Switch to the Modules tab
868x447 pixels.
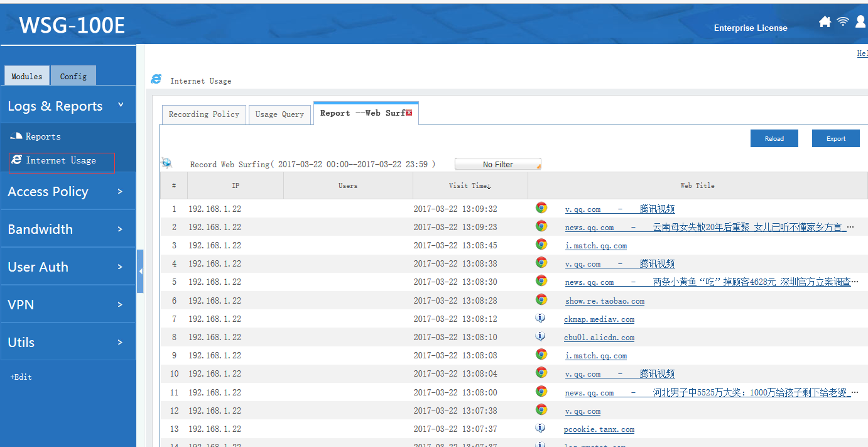tap(27, 76)
